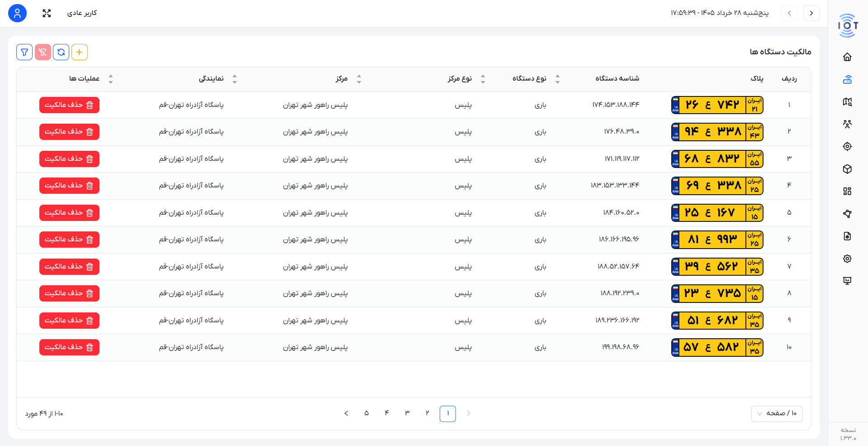Click the پلاک column header
The width and height of the screenshot is (868, 446).
pyautogui.click(x=757, y=79)
